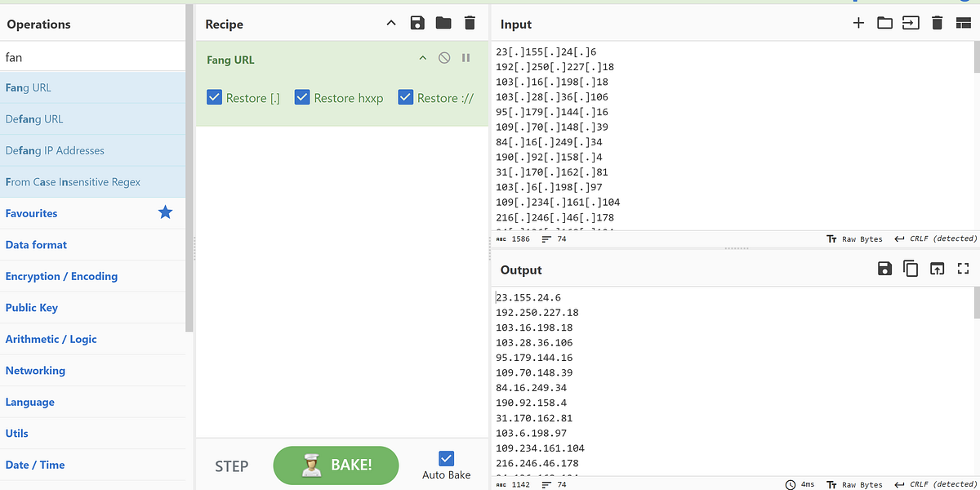Step through the recipe with STEP

[231, 465]
